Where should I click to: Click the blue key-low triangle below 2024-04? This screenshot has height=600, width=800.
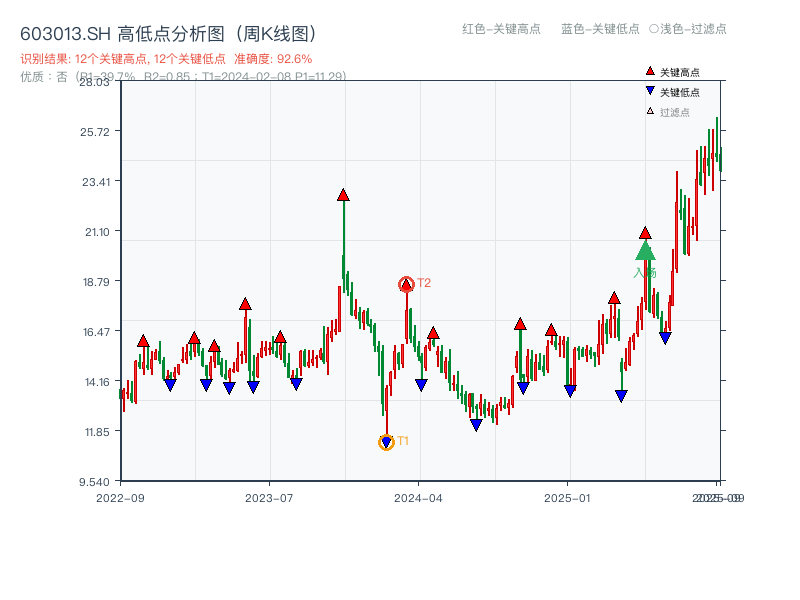pos(420,384)
